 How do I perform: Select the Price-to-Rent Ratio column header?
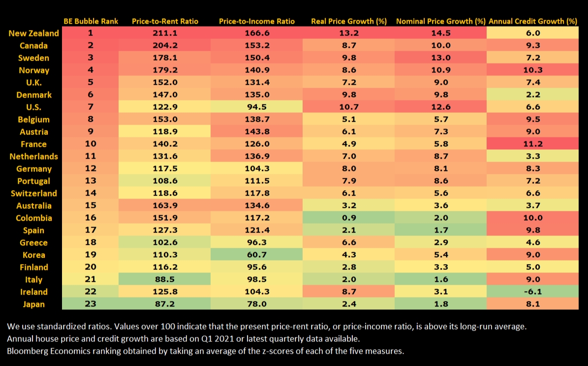[x=165, y=21]
